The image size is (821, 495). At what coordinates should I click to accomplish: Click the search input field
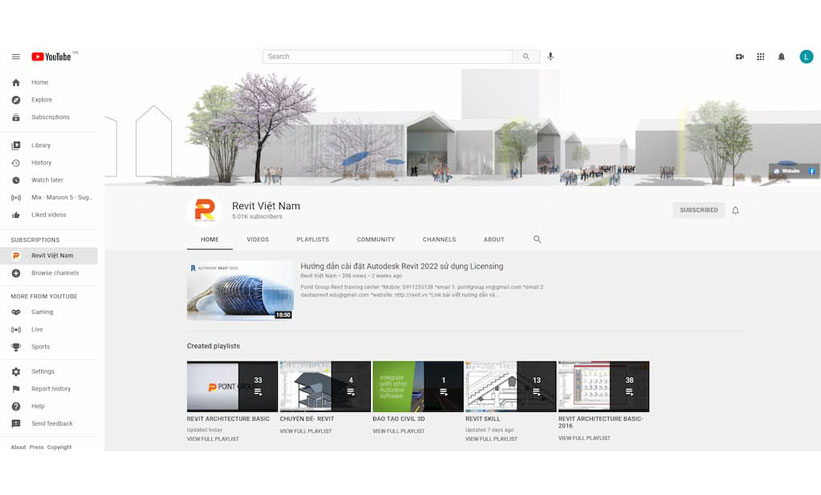click(387, 57)
